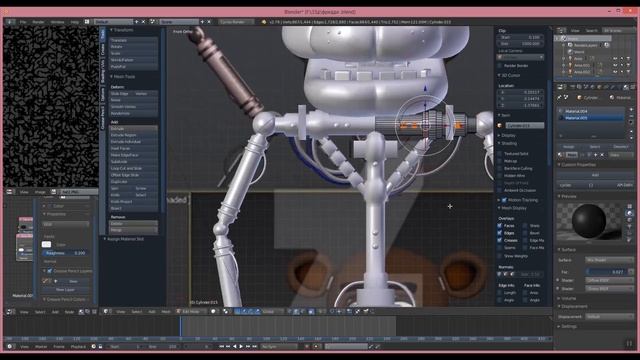Open the screen layout selector dropdown

click(x=113, y=22)
